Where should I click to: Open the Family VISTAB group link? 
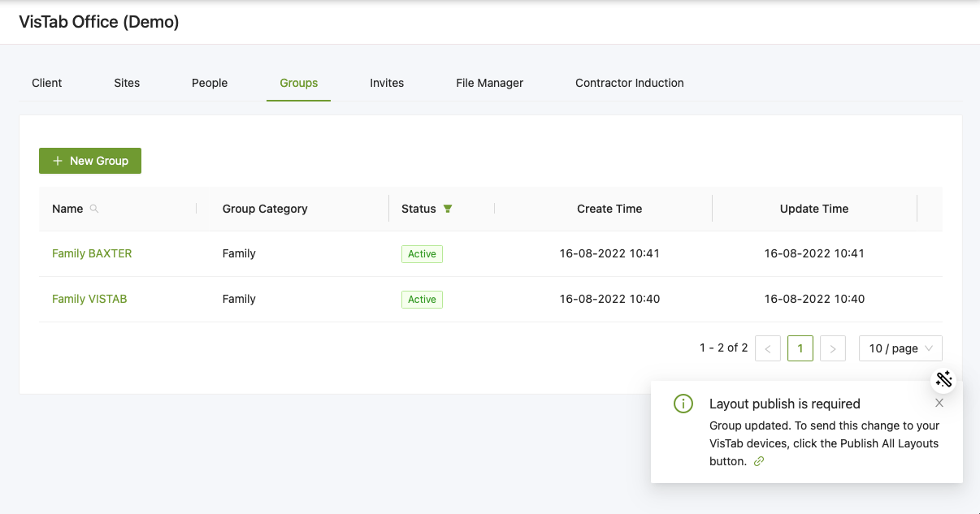click(x=89, y=299)
